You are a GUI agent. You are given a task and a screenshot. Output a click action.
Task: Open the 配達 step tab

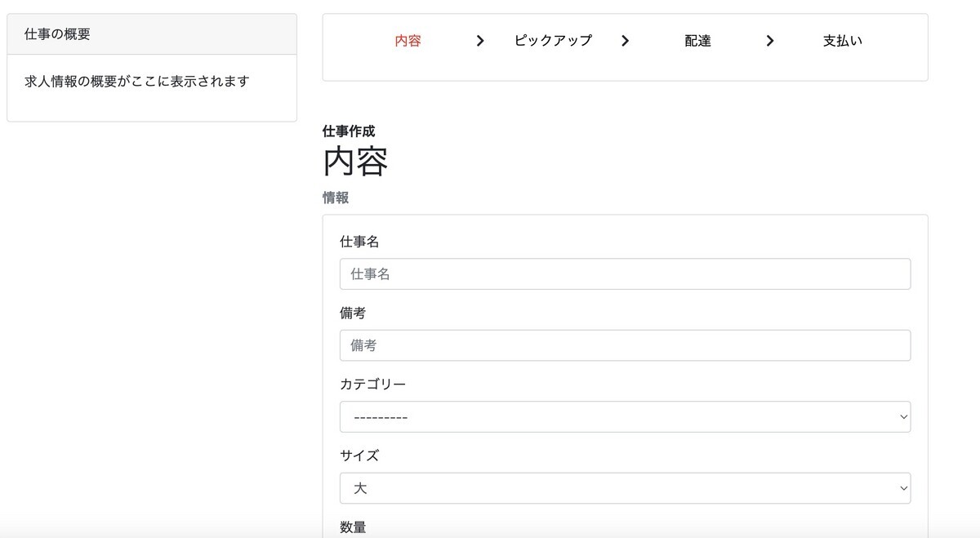[x=697, y=41]
